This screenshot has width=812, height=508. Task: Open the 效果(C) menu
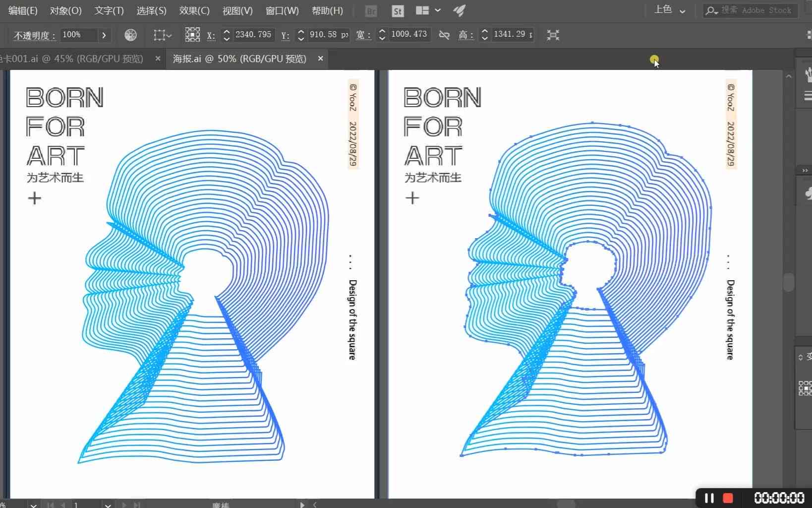tap(194, 10)
